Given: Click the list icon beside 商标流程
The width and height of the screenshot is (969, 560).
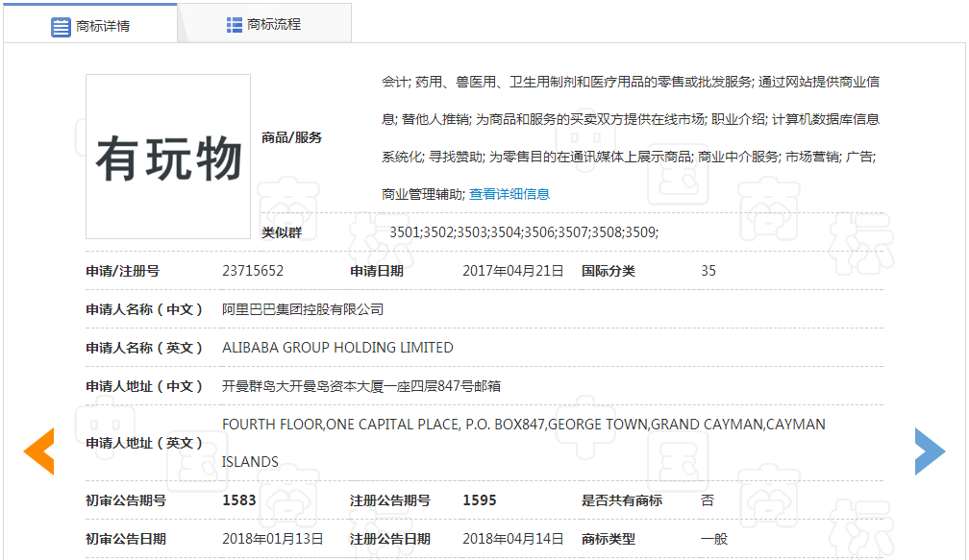Looking at the screenshot, I should 235,25.
